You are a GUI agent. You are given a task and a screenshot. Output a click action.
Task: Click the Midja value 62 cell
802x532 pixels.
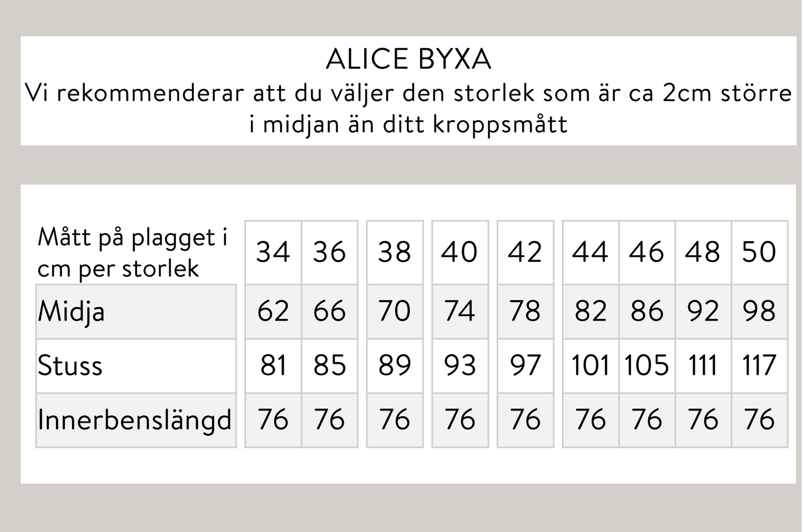coord(273,311)
